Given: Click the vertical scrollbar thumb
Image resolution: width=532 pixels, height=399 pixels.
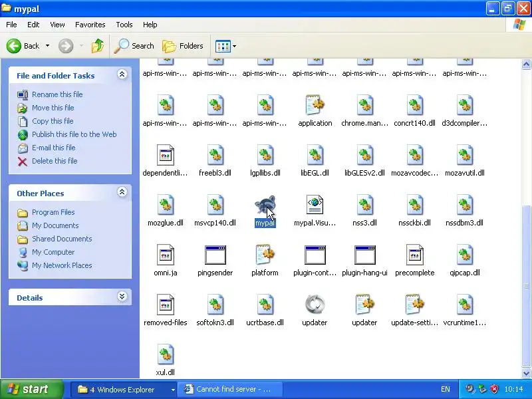Looking at the screenshot, I should point(526,286).
